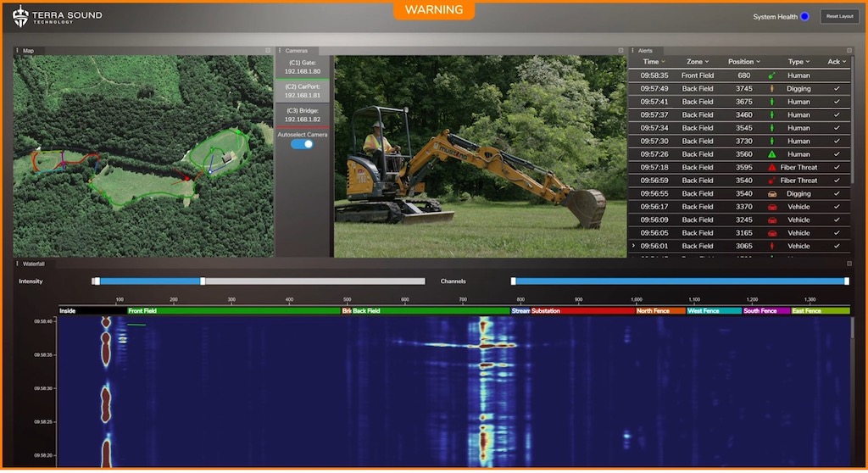The height and width of the screenshot is (473, 868).
Task: Click the 09:58:35 Front Field alert row
Action: (x=739, y=75)
